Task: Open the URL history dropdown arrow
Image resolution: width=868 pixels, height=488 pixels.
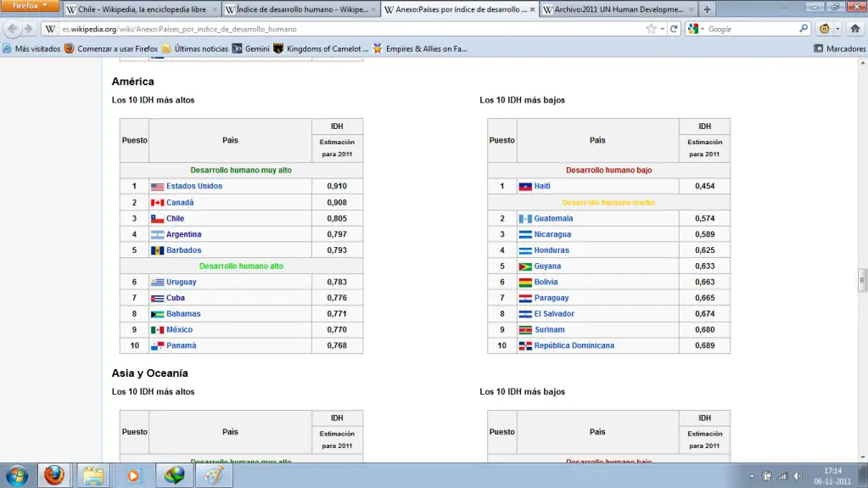Action: point(663,29)
